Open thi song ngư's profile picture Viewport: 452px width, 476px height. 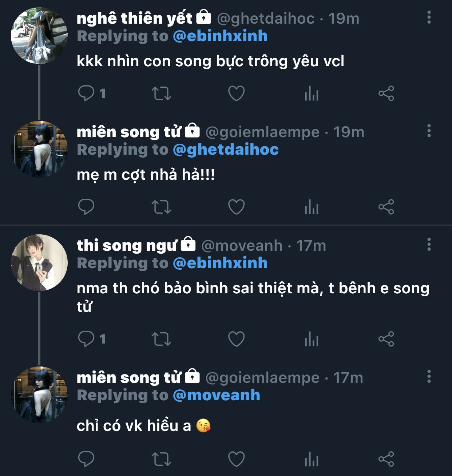[x=39, y=262]
